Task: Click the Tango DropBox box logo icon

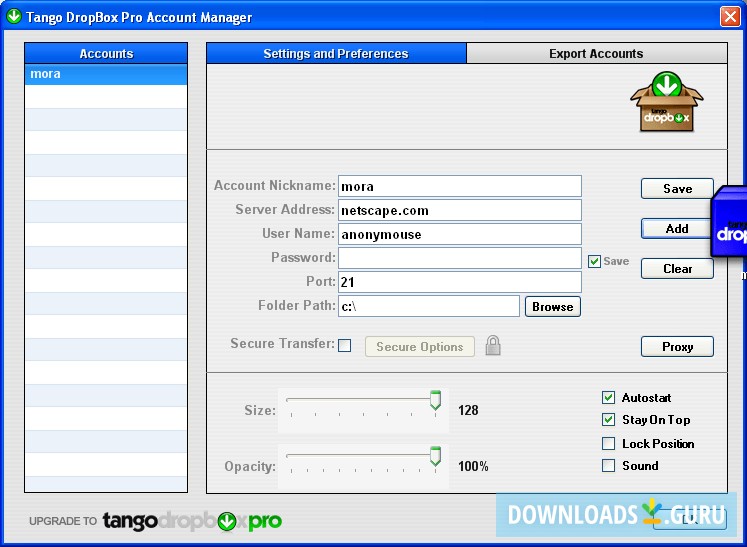Action: (666, 102)
